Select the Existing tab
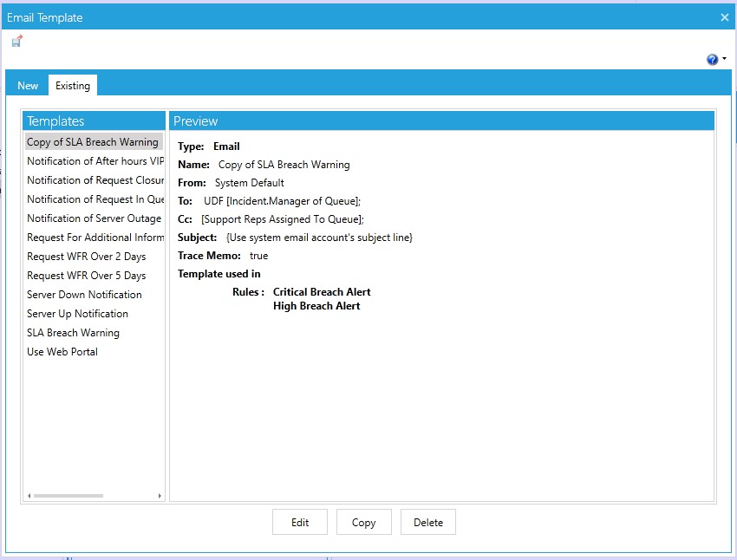This screenshot has height=560, width=737. point(73,86)
